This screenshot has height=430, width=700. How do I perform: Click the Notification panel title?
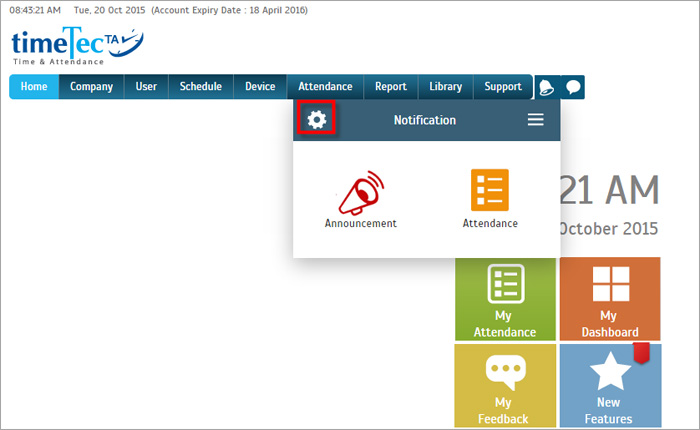[x=425, y=120]
